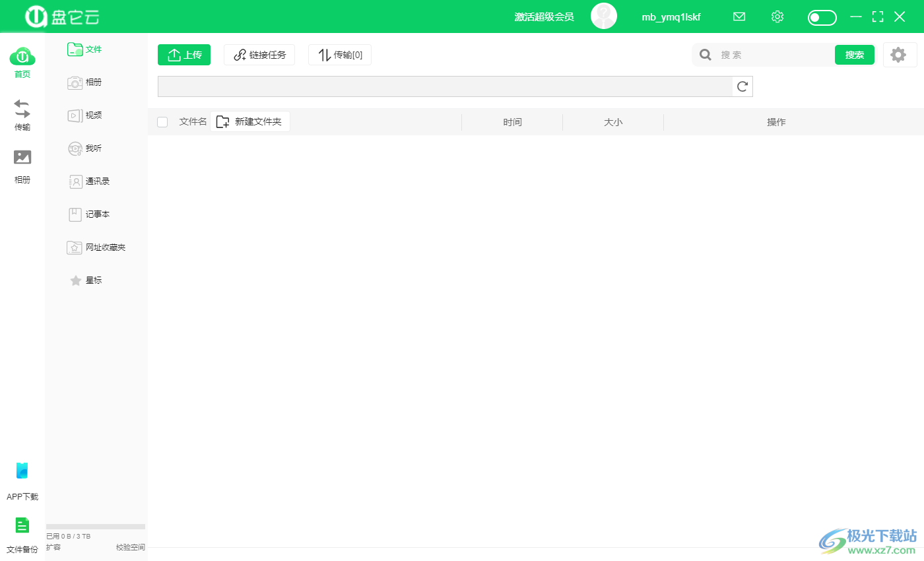924x561 pixels.
Task: Open the gear settings next to search
Action: (899, 55)
